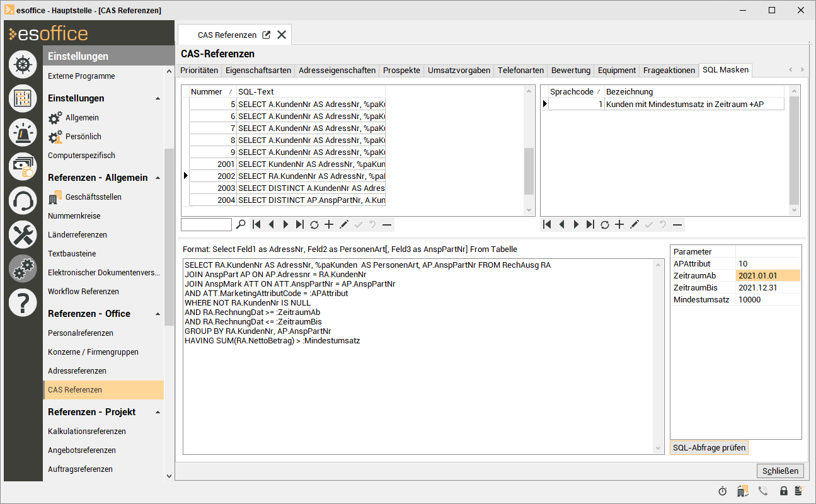Viewport: 816px width, 504px height.
Task: Switch to the Prospekte tab
Action: [x=401, y=71]
